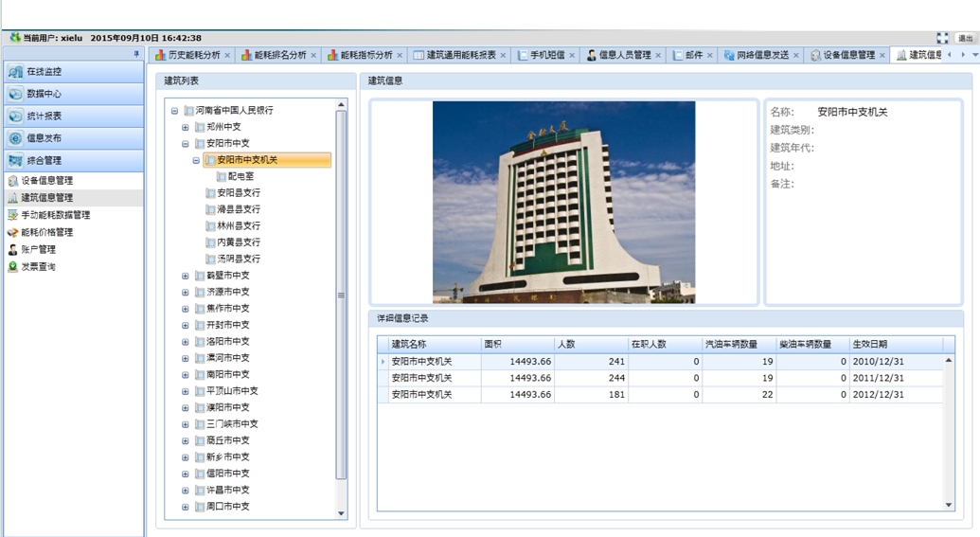Viewport: 980px width, 537px height.
Task: Click the building tree scrollbar down arrow
Action: [342, 513]
